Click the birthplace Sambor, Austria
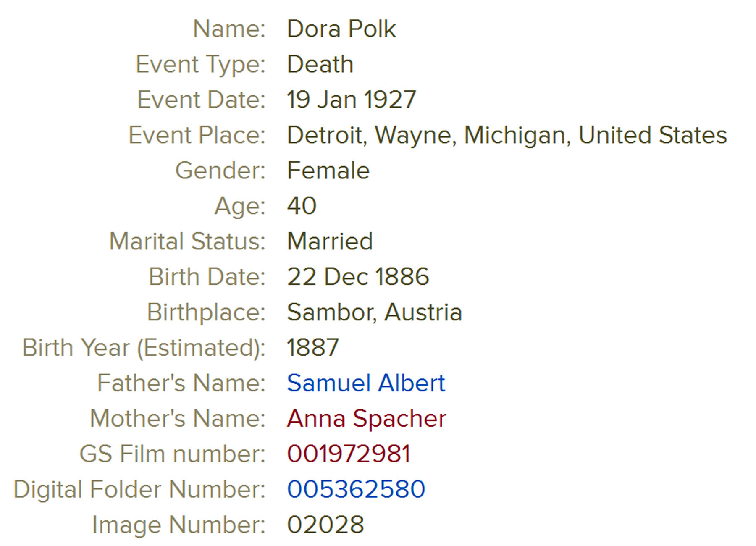Screen dimensions: 756x546 point(374,312)
